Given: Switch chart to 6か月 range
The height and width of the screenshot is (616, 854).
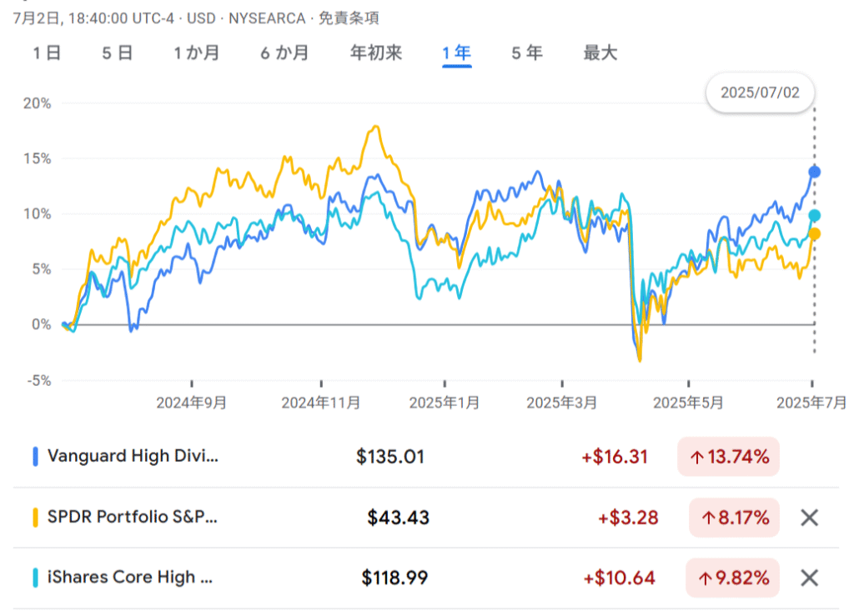Looking at the screenshot, I should click(284, 53).
